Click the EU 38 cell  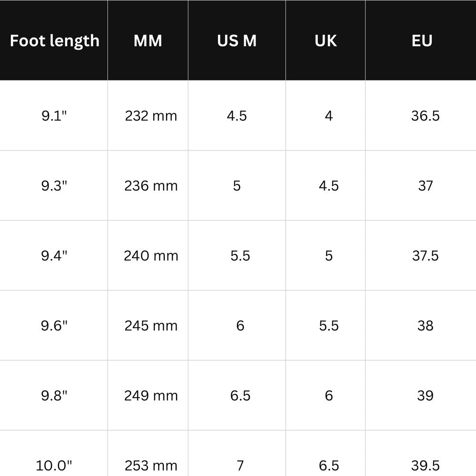click(x=421, y=326)
